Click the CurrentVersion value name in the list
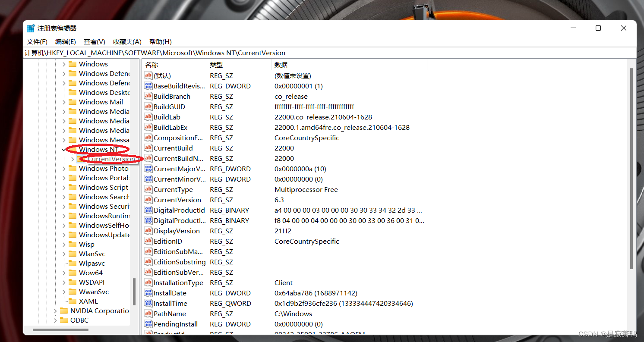 coord(177,200)
